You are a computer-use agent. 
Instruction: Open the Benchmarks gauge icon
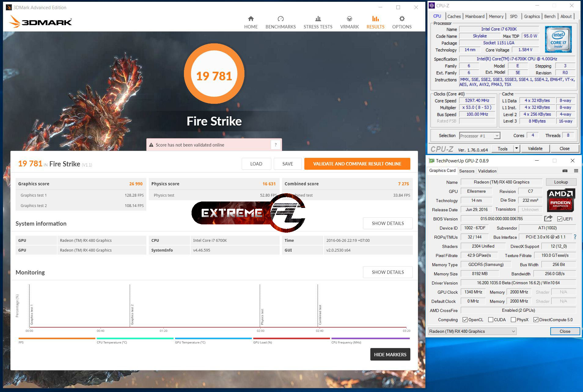[280, 19]
